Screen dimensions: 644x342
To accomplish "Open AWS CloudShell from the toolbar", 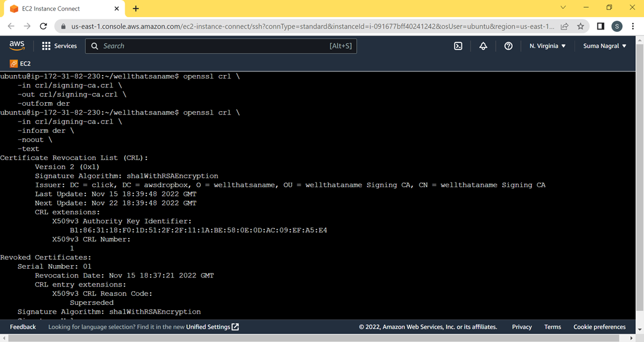I will click(x=458, y=45).
